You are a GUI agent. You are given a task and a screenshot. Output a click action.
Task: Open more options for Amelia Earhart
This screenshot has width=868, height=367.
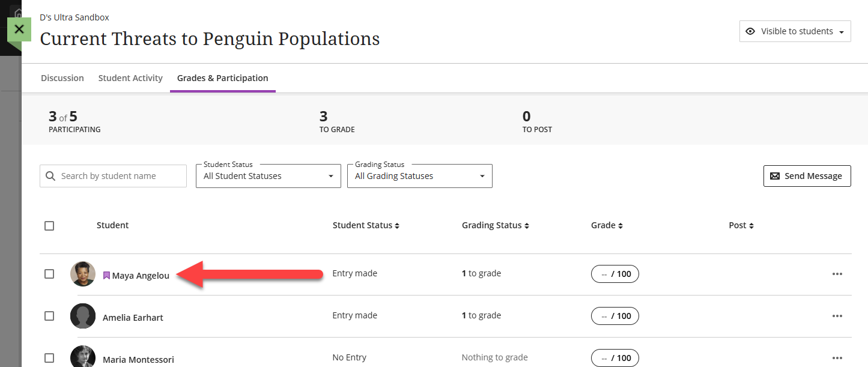[837, 316]
